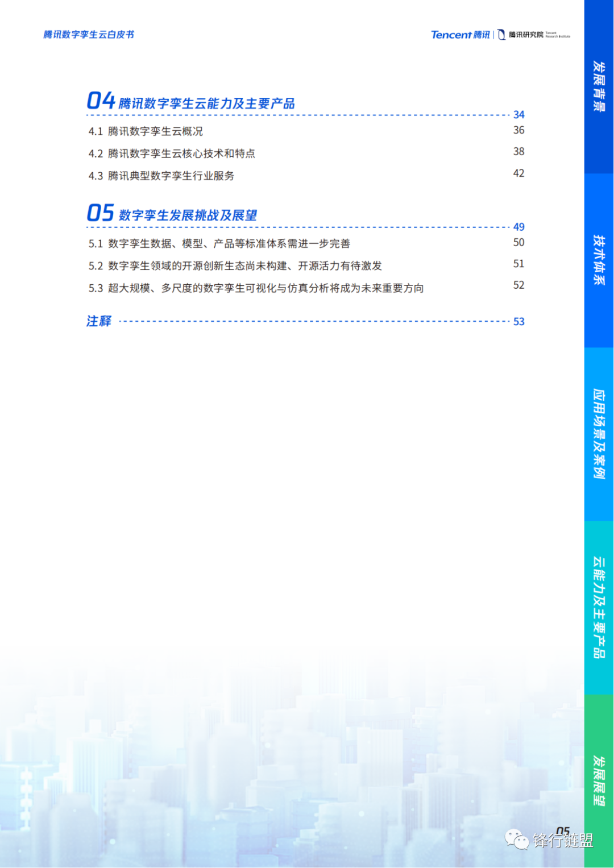Open entry 5.2 about 开源创新生态尚未构建
The height and width of the screenshot is (868, 614).
tap(235, 265)
